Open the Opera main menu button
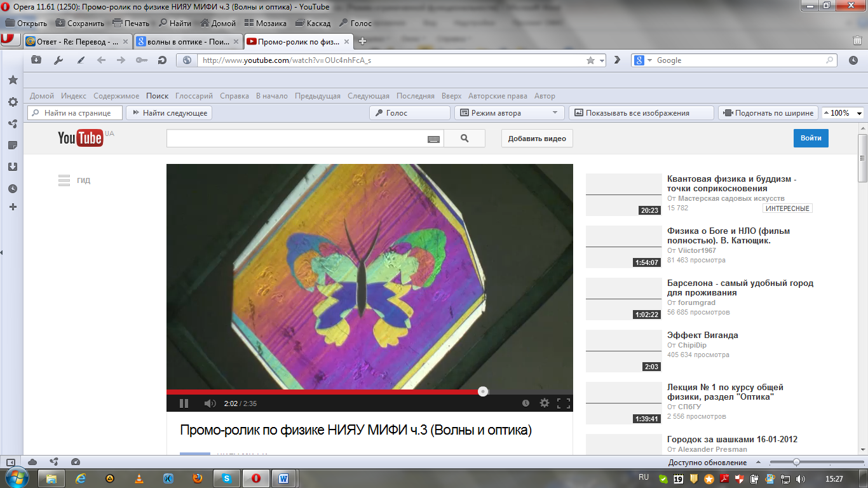The width and height of the screenshot is (868, 488). pos(9,39)
